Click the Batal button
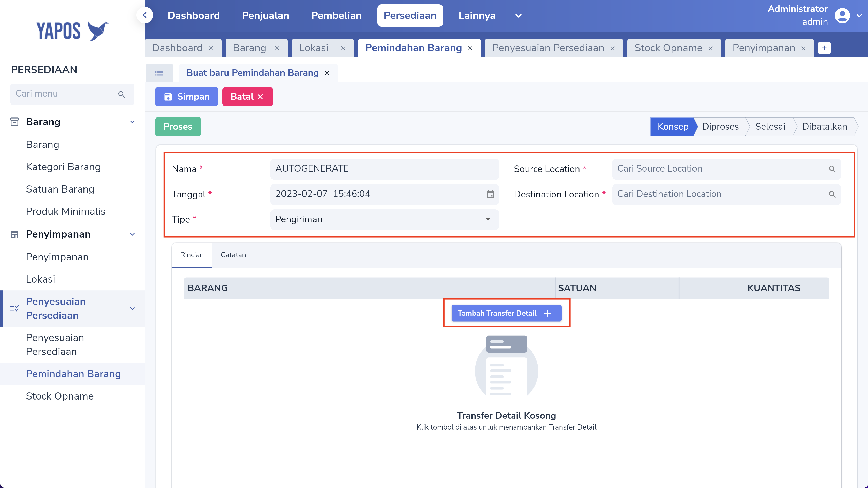This screenshot has height=488, width=868. [247, 97]
